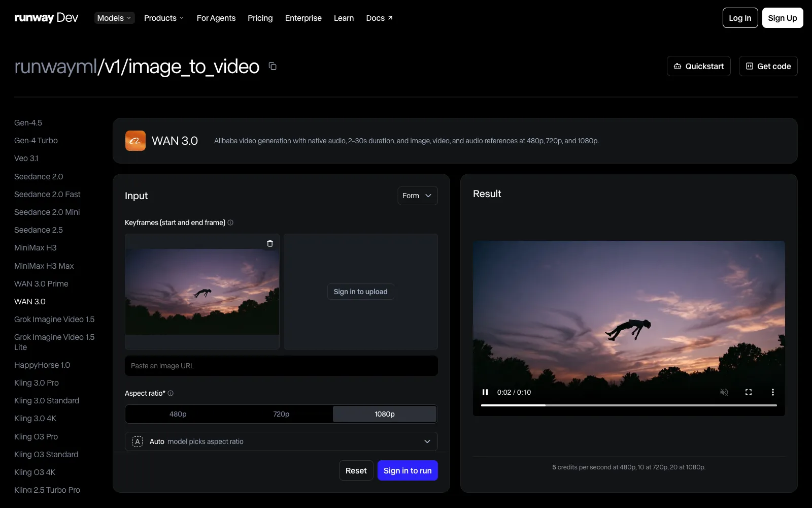Select the active WAN 3.0 sidebar entry
812x508 pixels.
[30, 301]
